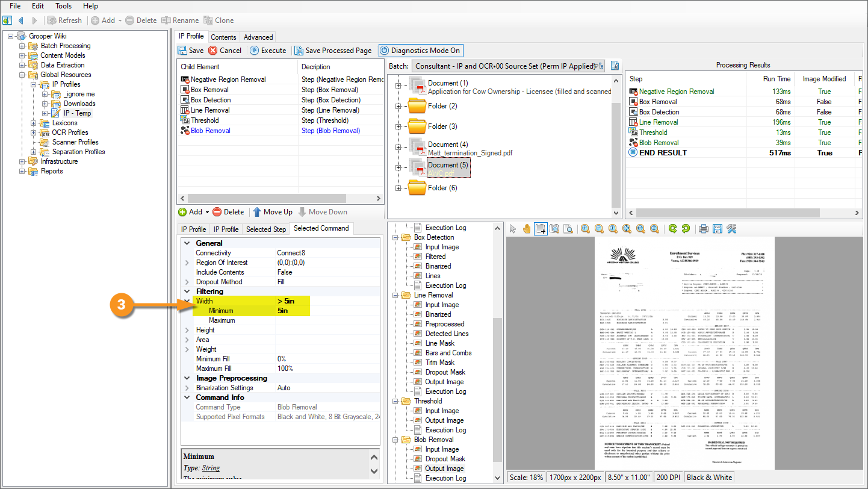Expand the Lexicons tree node
This screenshot has width=868, height=489.
[32, 123]
